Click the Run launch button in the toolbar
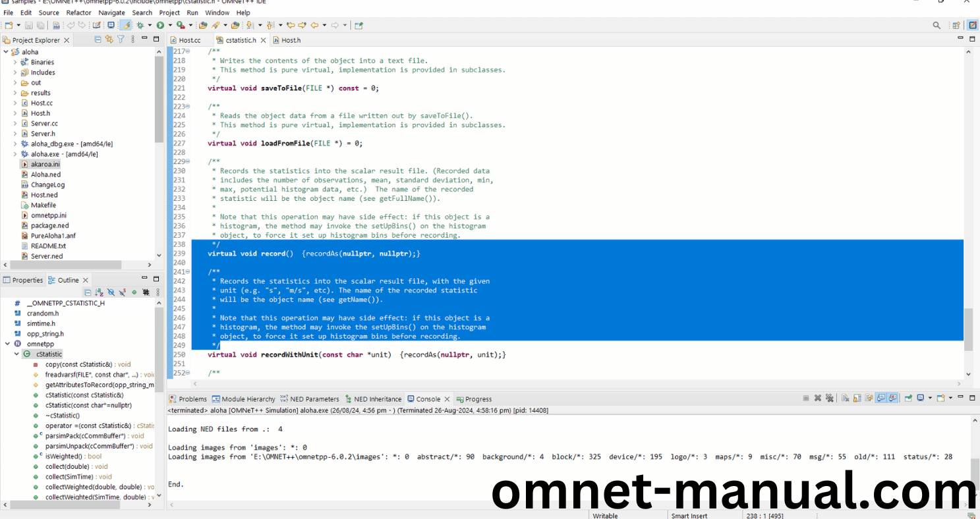The width and height of the screenshot is (980, 519). [160, 25]
